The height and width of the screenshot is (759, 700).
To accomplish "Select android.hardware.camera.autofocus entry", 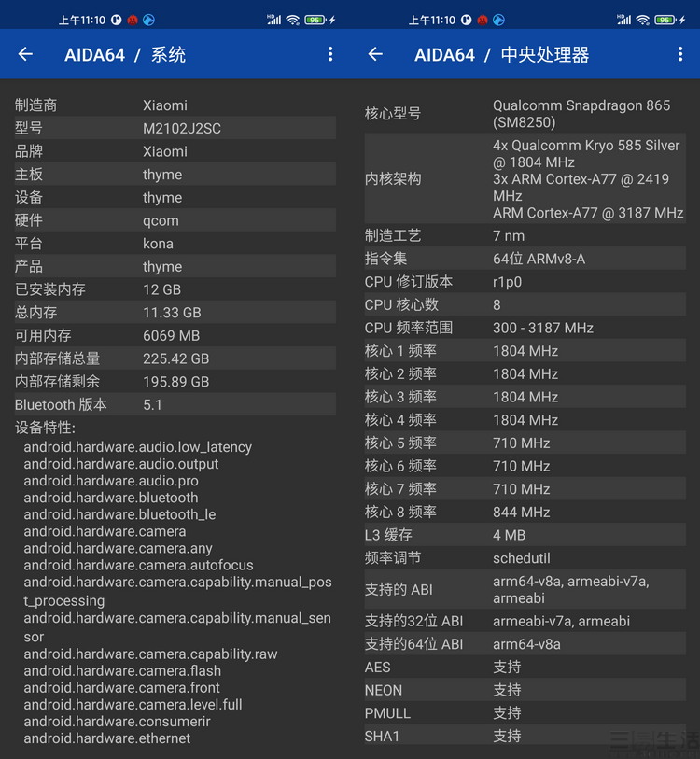I will coord(138,566).
